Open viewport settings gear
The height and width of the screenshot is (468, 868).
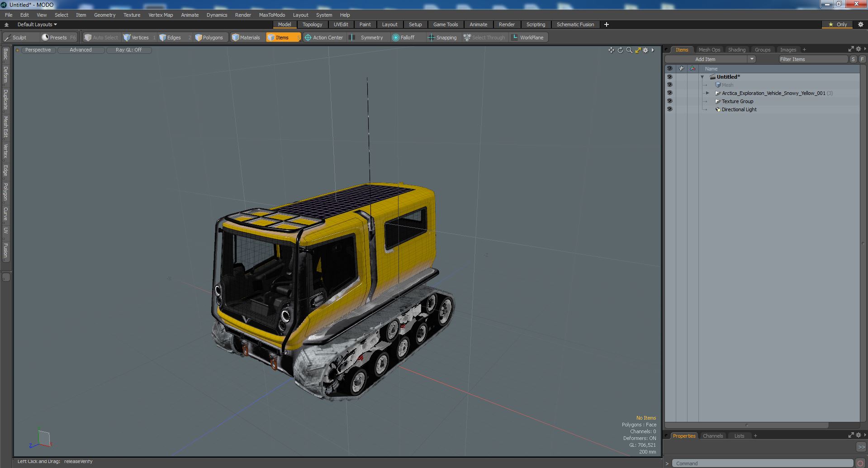[645, 50]
